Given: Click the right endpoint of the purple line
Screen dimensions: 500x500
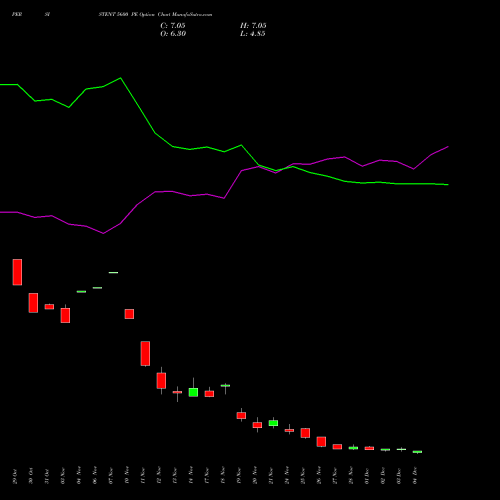Looking at the screenshot, I should 448,146.
